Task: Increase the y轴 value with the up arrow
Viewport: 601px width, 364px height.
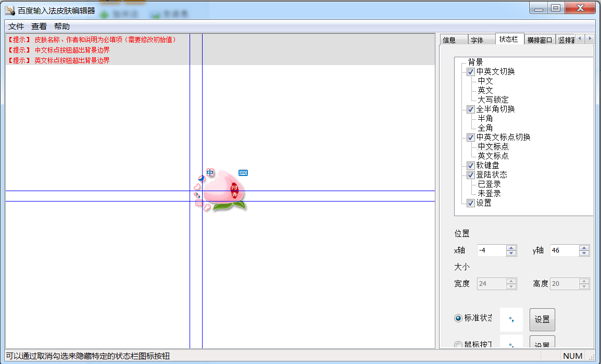Action: coord(584,248)
